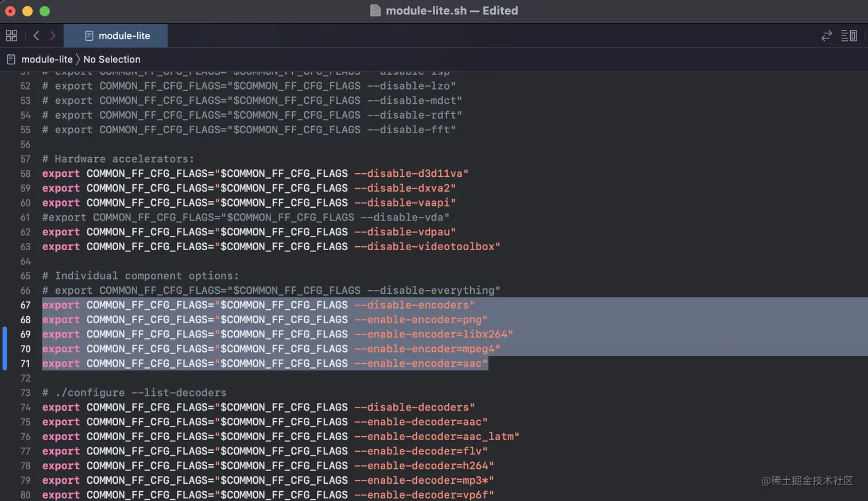
Task: Click line number 71 in gutter
Action: (25, 364)
